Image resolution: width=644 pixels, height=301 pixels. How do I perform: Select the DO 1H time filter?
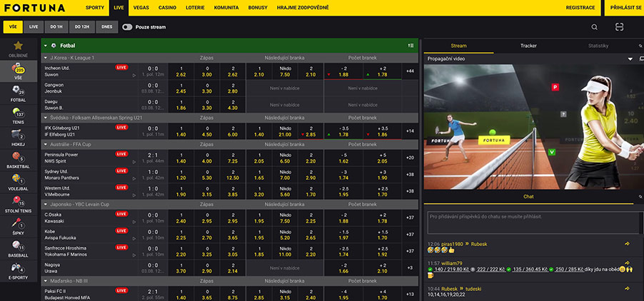58,27
